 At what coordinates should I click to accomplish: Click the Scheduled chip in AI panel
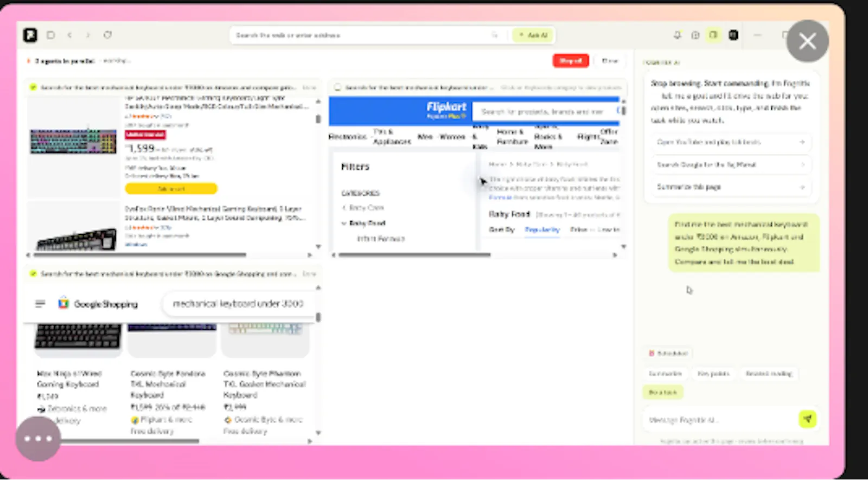pyautogui.click(x=669, y=353)
